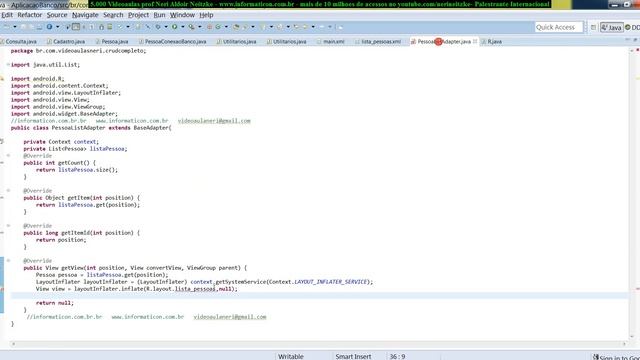Viewport: 640px width, 360px height.
Task: Click the 'return null;' line in editor
Action: pyautogui.click(x=55, y=303)
